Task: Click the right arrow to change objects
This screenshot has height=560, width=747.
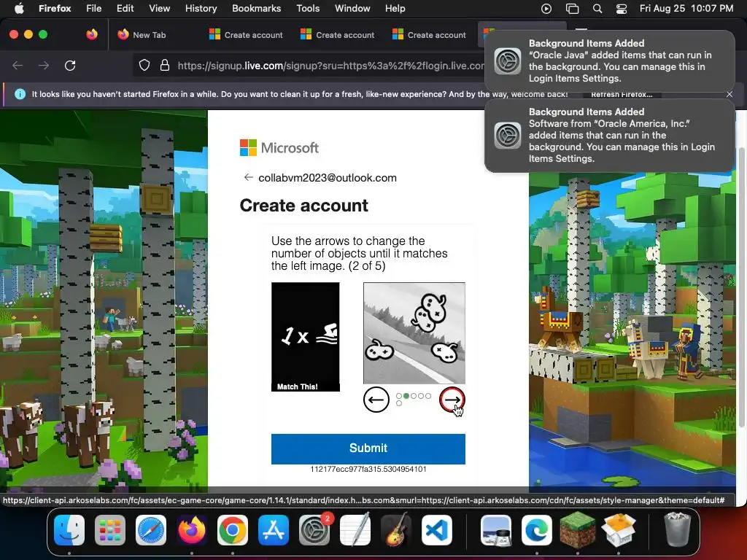Action: [452, 400]
